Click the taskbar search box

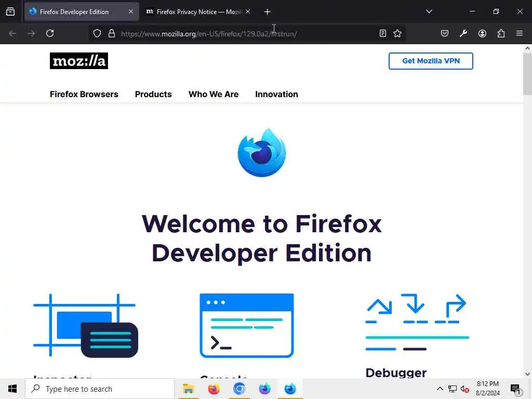pyautogui.click(x=100, y=389)
